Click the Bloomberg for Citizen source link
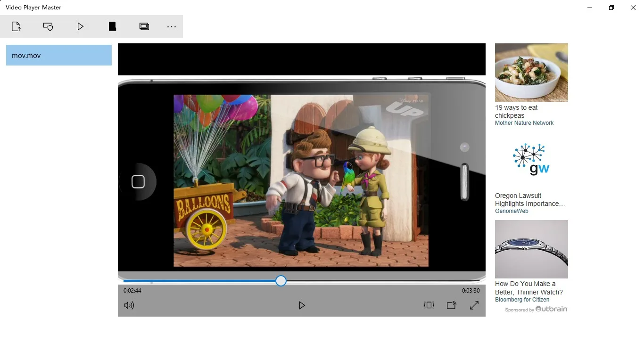Viewport: 644px width, 343px height. (x=522, y=300)
